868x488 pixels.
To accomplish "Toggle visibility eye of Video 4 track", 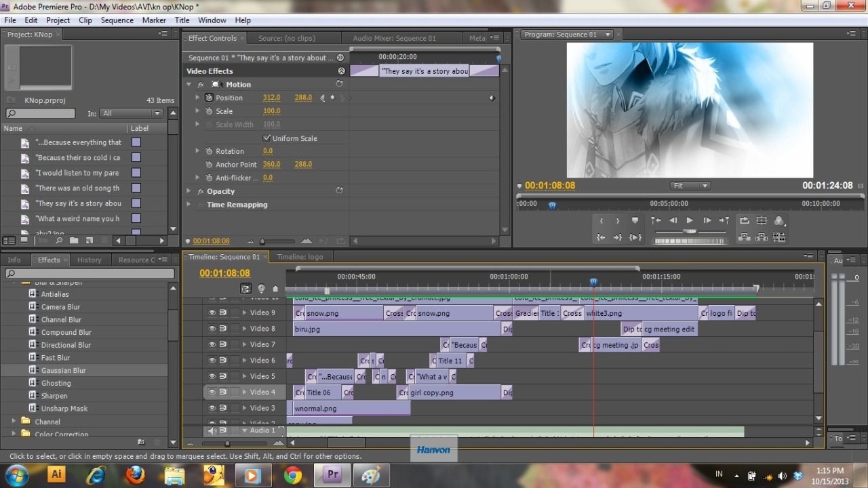I will (212, 392).
